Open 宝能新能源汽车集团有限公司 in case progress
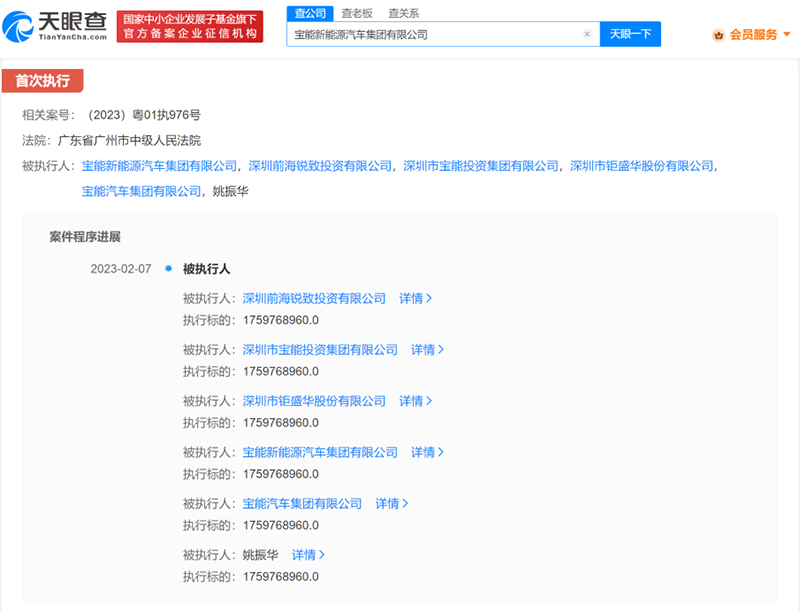 pyautogui.click(x=320, y=452)
